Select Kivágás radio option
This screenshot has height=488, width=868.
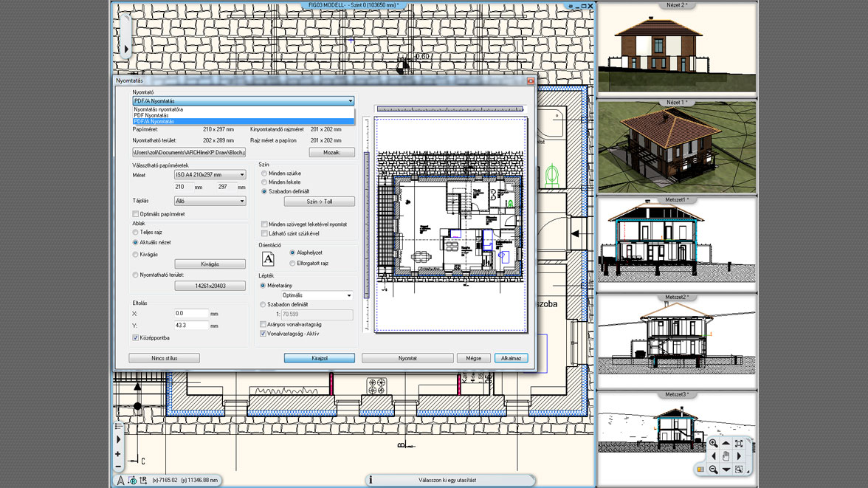(x=136, y=254)
